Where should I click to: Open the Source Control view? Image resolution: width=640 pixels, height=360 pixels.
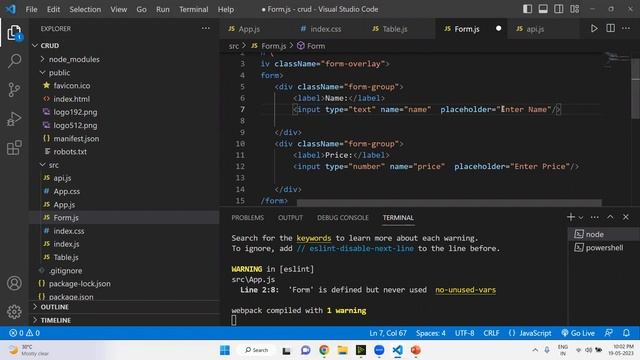click(14, 89)
